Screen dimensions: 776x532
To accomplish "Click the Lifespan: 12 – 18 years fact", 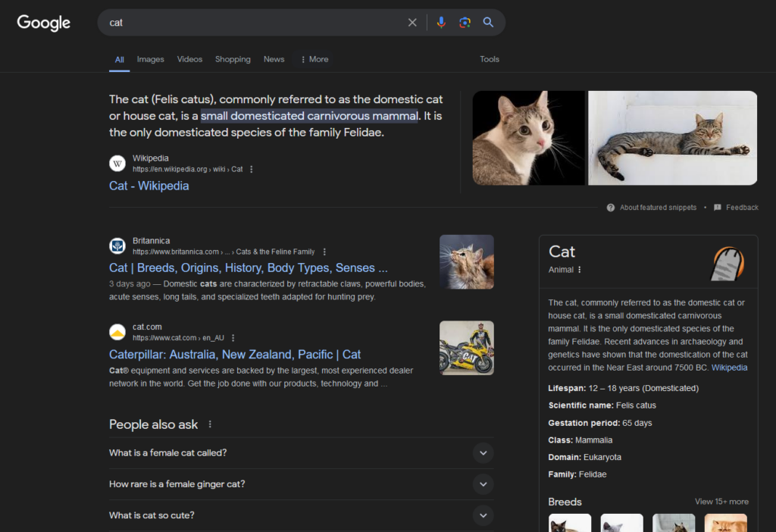I will coord(623,389).
